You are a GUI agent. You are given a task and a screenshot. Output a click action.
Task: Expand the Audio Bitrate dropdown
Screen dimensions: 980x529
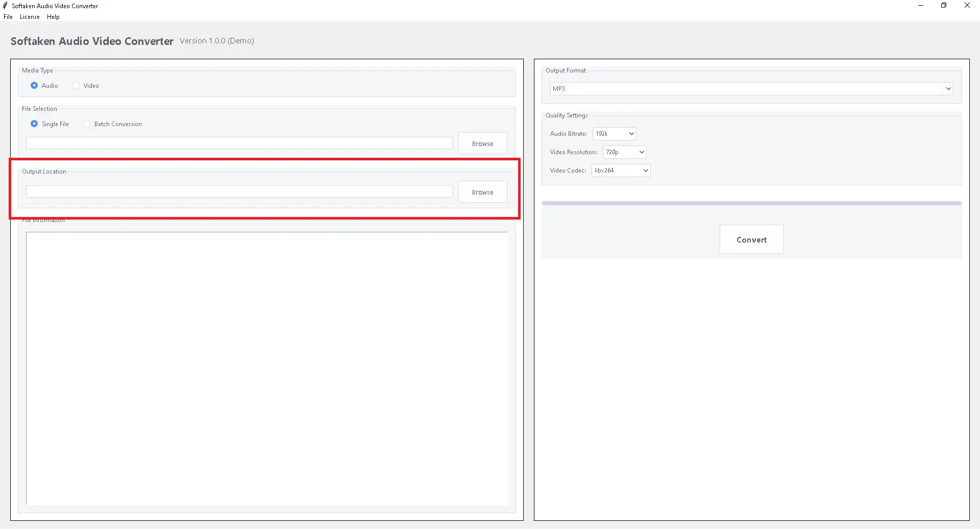coord(614,134)
